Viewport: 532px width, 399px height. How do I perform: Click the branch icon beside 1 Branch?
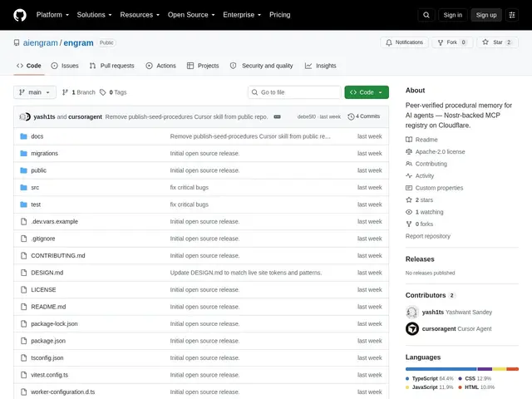click(65, 92)
